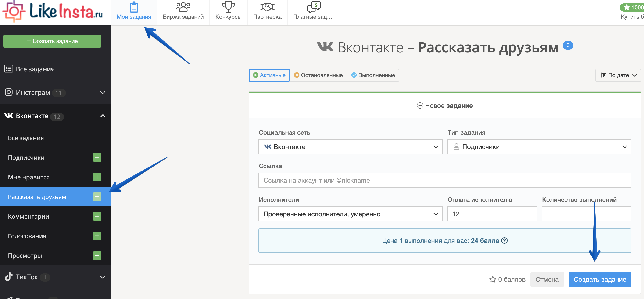Switch to the Остановленные filter tab
This screenshot has width=644, height=299.
pos(318,75)
